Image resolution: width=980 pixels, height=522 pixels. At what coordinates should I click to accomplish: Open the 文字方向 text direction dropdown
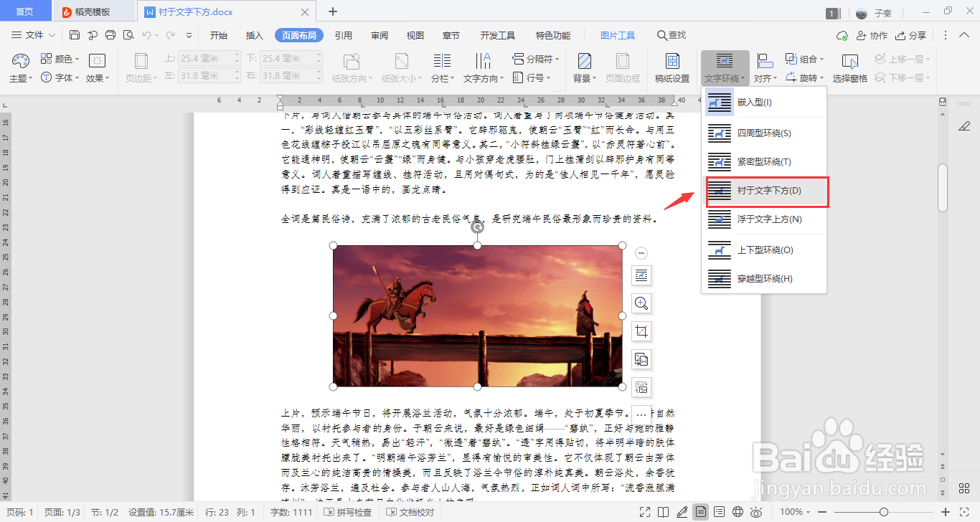[x=484, y=68]
